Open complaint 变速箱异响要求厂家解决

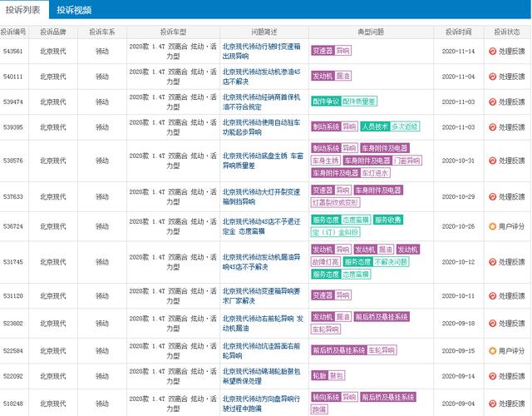coord(262,296)
